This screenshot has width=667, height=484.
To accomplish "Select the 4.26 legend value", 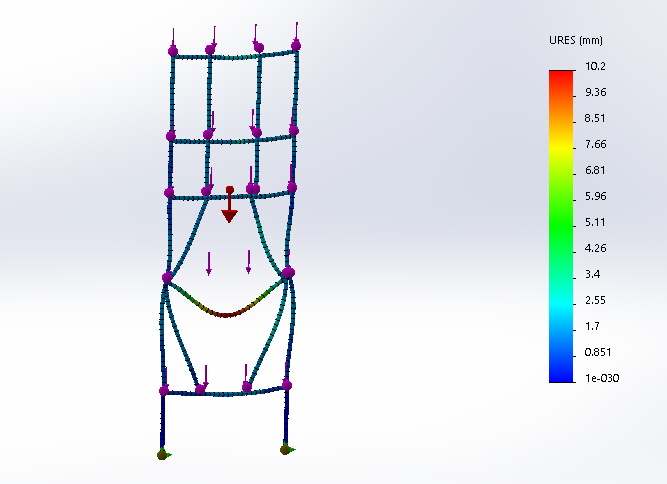I will [x=596, y=248].
